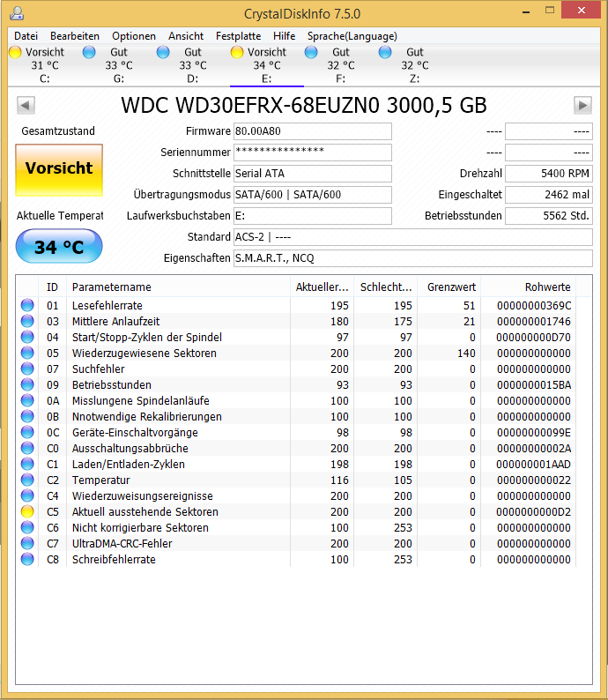Open the Bearbeiten menu
This screenshot has width=608, height=700.
pos(75,36)
